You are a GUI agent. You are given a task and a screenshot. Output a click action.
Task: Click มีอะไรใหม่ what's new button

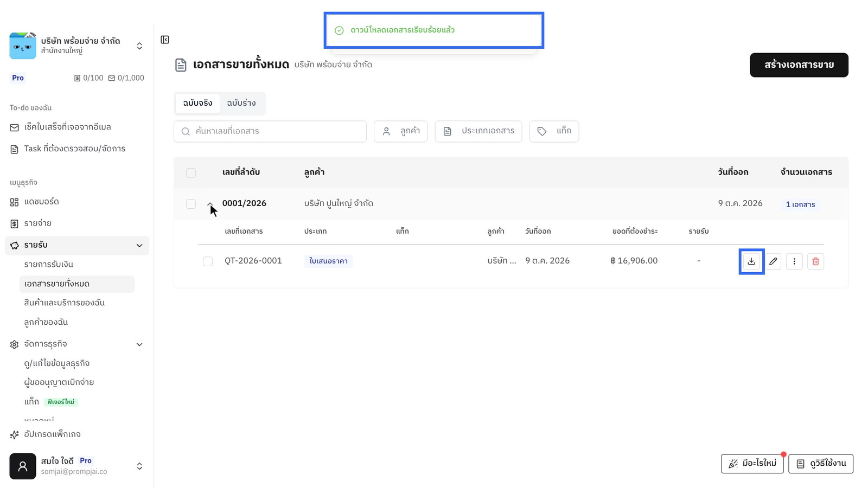[752, 464]
